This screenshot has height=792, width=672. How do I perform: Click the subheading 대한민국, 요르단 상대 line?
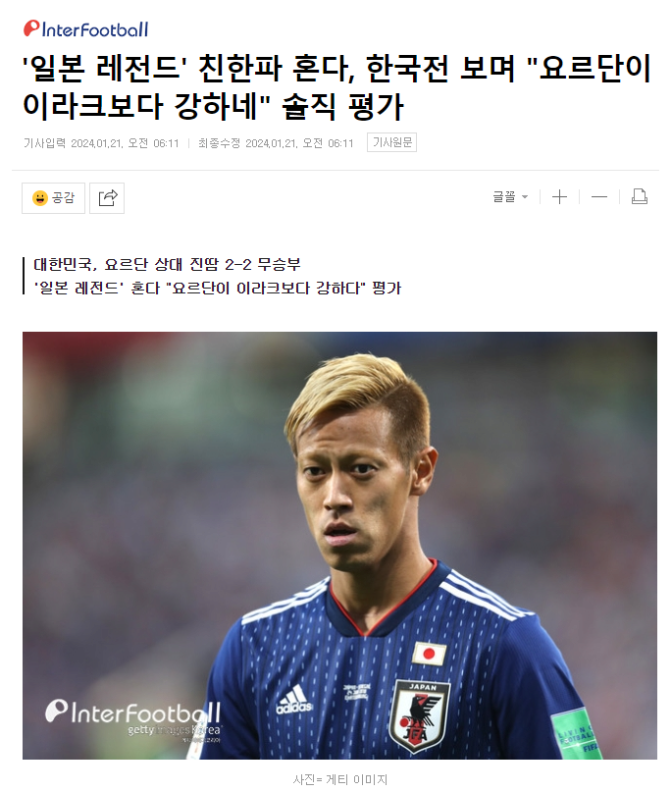click(167, 264)
